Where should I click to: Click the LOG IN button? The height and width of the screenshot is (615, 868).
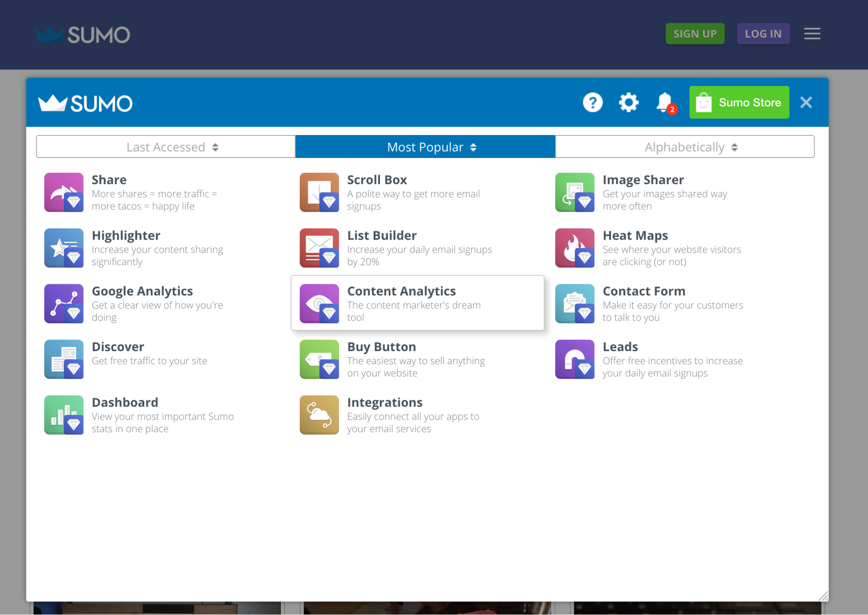point(763,34)
